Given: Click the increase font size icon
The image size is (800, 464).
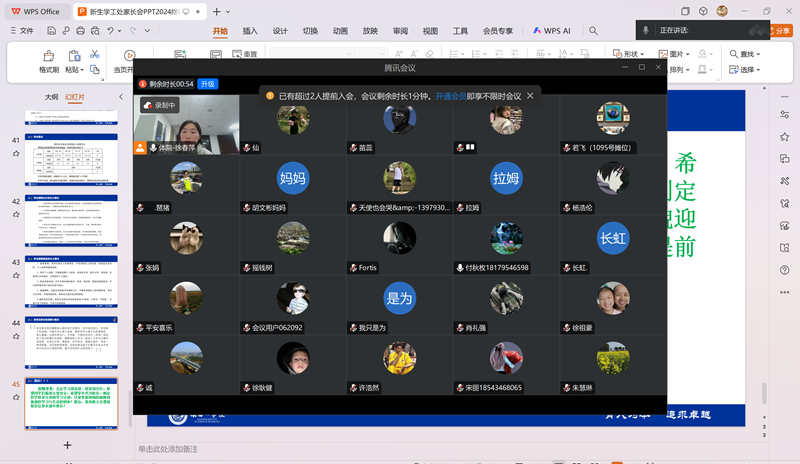Looking at the screenshot, I should click(x=398, y=54).
